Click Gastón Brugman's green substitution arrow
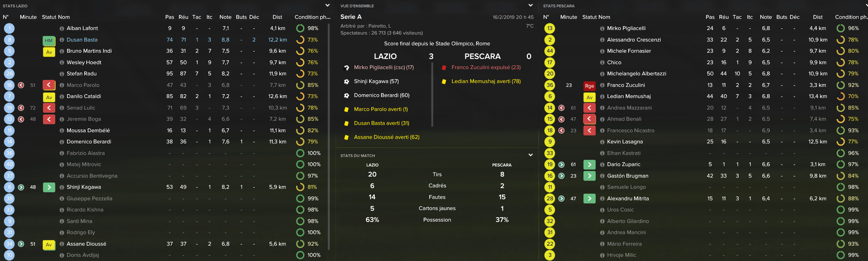 589,176
